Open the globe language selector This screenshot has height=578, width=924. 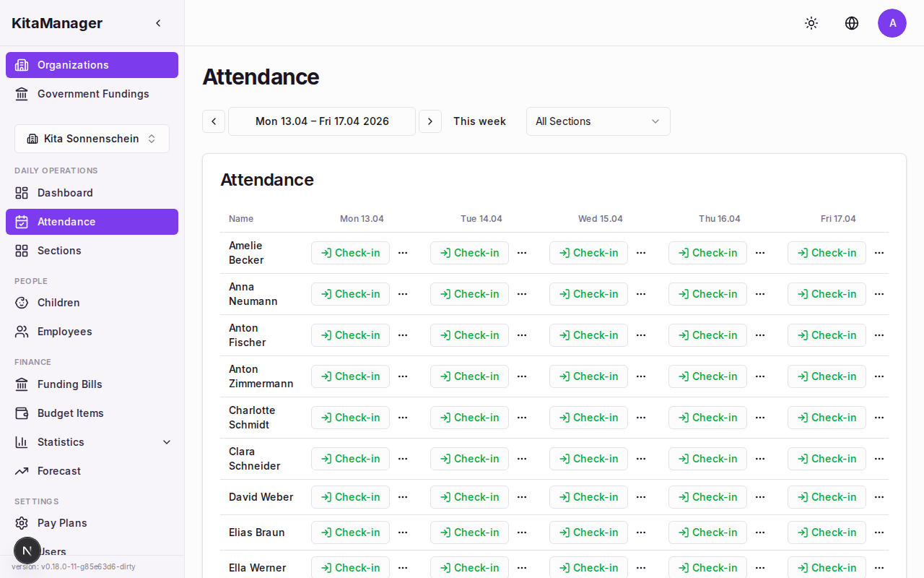click(x=852, y=23)
